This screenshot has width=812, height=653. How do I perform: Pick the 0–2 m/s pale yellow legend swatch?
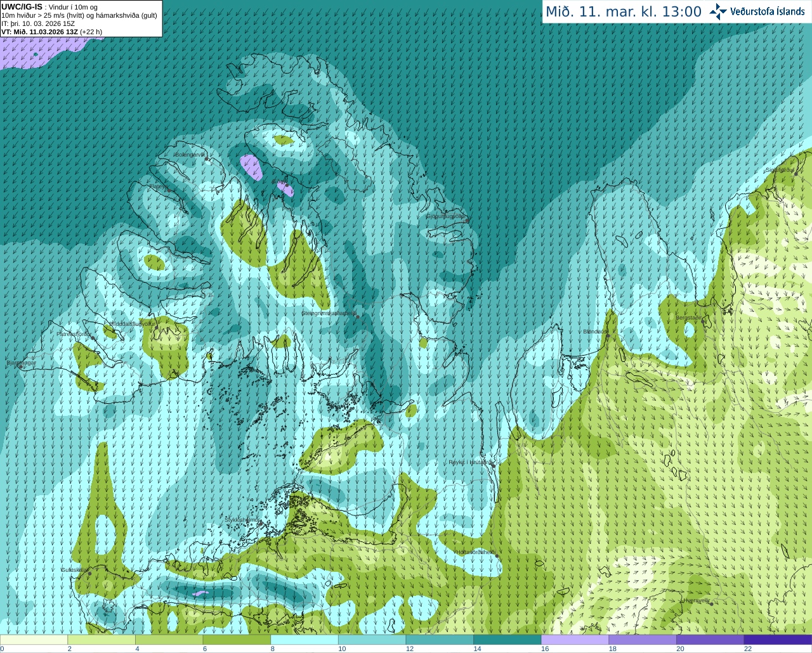pyautogui.click(x=34, y=640)
